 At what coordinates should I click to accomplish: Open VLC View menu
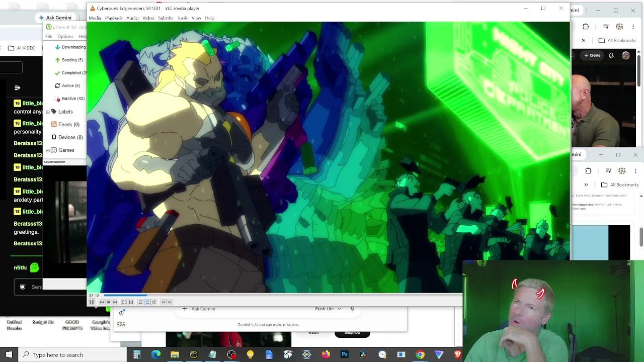(196, 18)
